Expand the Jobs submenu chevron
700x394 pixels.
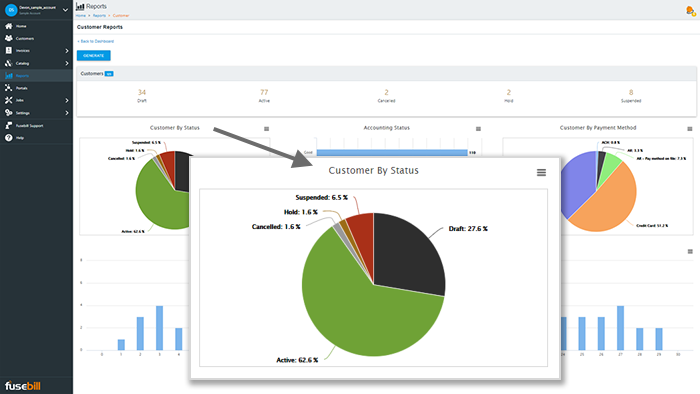pyautogui.click(x=67, y=100)
